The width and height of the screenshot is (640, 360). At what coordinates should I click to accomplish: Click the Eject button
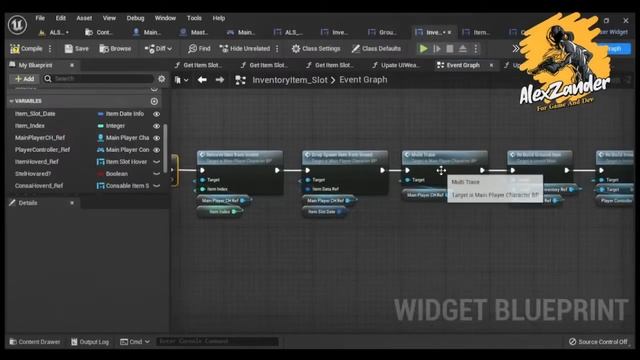point(462,49)
